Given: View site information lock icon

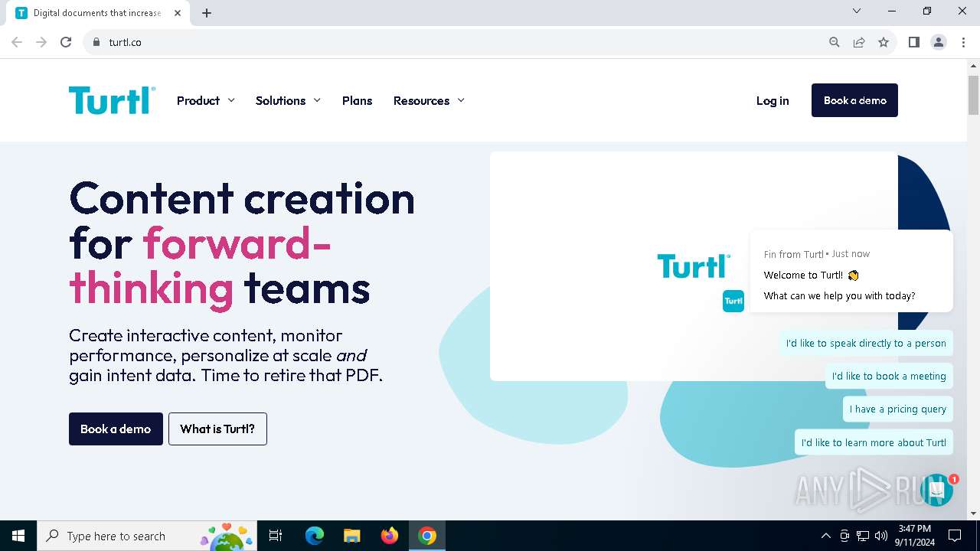Looking at the screenshot, I should coord(96,42).
